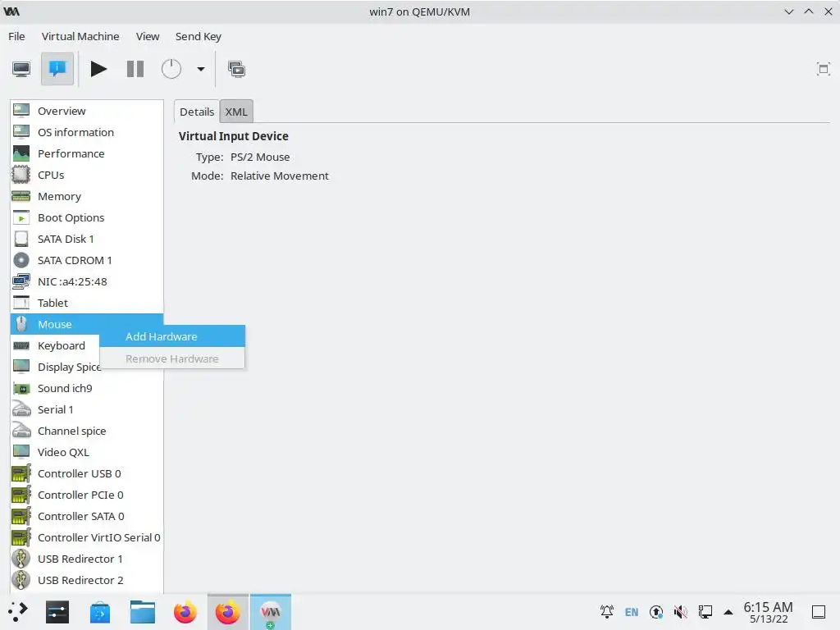Choose Remove Hardware in context menu
This screenshot has height=630, width=840.
click(x=172, y=358)
